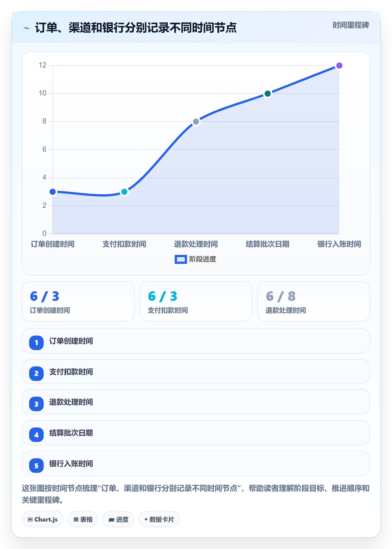392x549 pixels.
Task: Click the step 2 text 支付扣款时间
Action: 71,372
